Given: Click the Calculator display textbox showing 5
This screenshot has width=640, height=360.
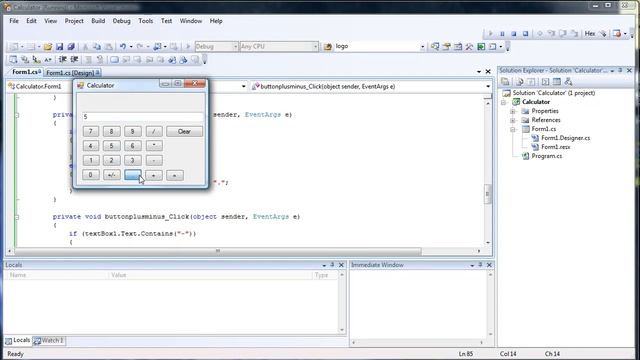Looking at the screenshot, I should coord(142,117).
